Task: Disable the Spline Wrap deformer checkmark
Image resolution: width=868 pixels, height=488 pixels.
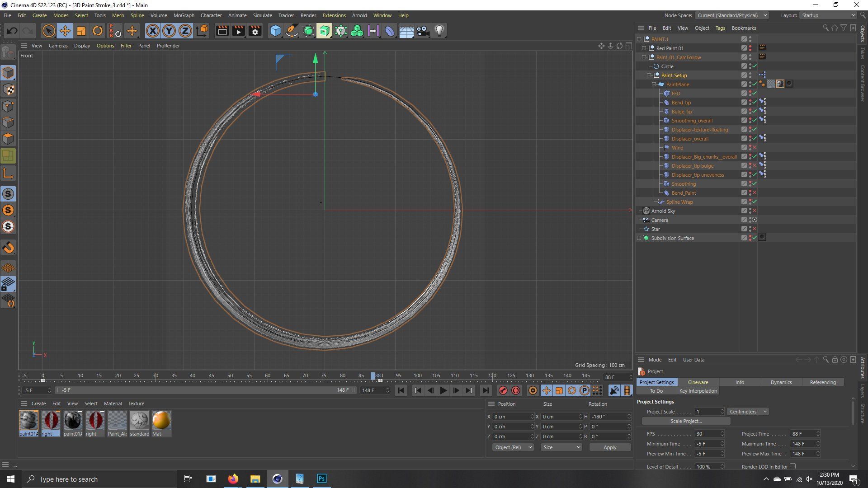Action: pos(755,202)
